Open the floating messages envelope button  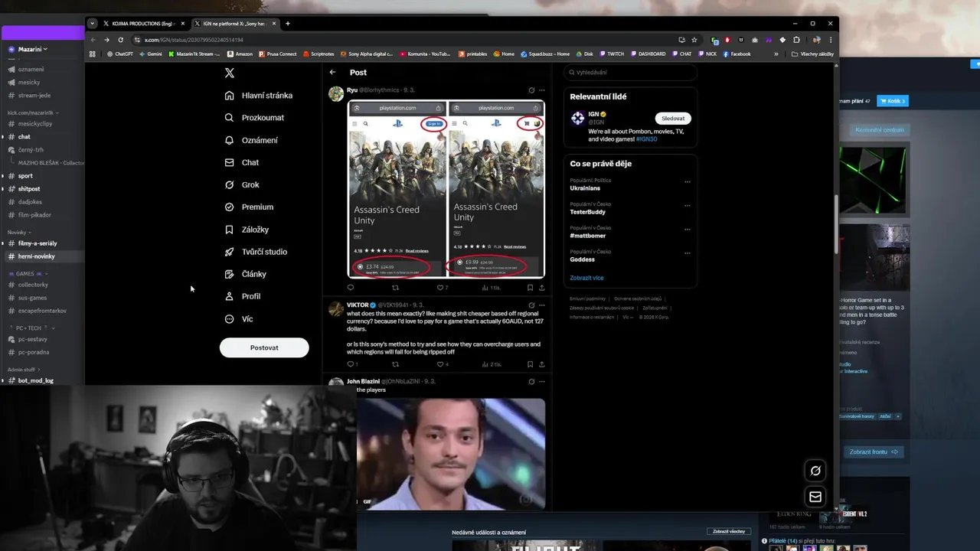pos(815,497)
